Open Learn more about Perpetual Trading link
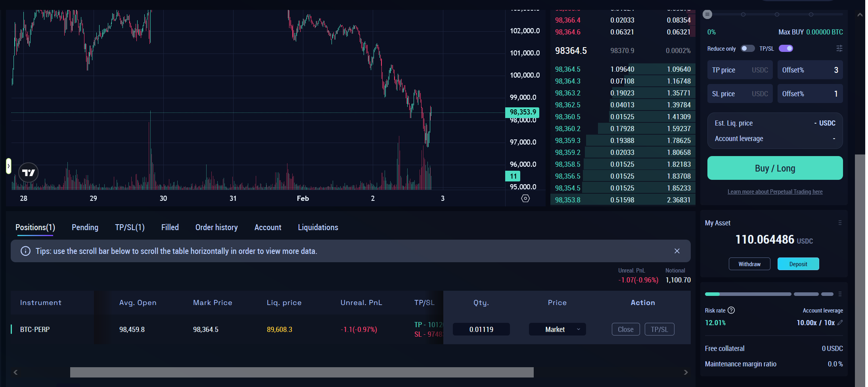The height and width of the screenshot is (387, 868). click(775, 192)
